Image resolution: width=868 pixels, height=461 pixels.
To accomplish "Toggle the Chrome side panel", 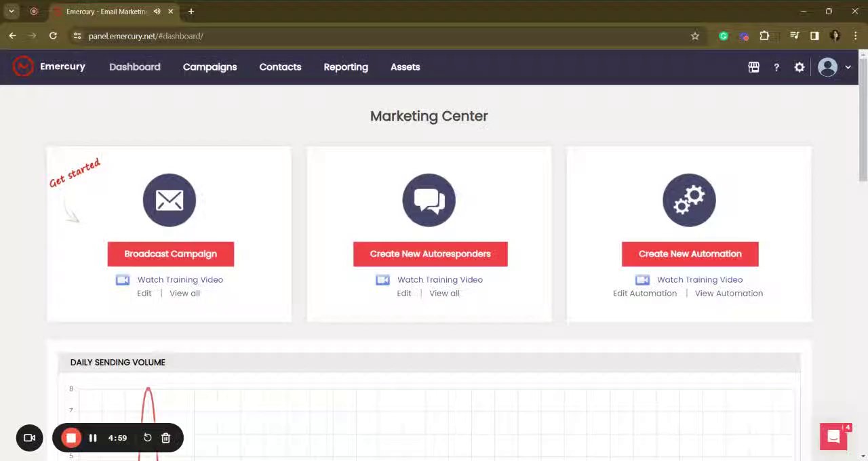I will [x=814, y=36].
